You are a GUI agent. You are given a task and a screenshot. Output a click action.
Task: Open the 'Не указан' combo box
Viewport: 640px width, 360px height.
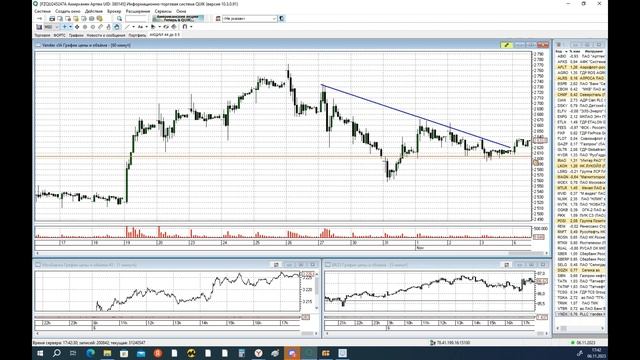250,19
